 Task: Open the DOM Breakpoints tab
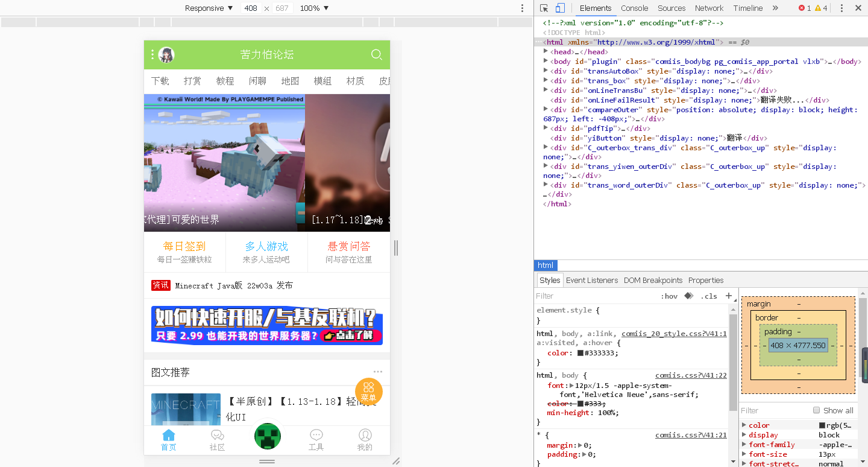[653, 280]
